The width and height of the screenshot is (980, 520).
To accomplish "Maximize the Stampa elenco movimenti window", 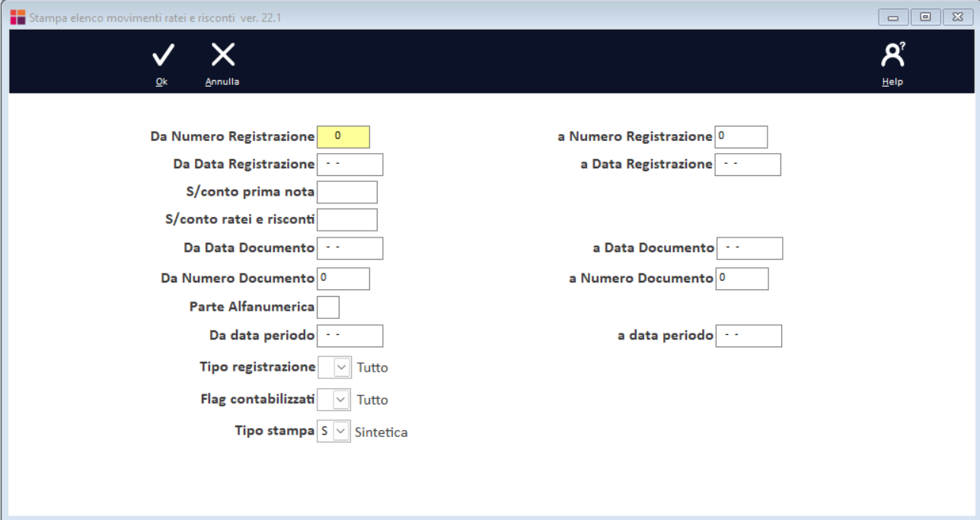I will (925, 17).
